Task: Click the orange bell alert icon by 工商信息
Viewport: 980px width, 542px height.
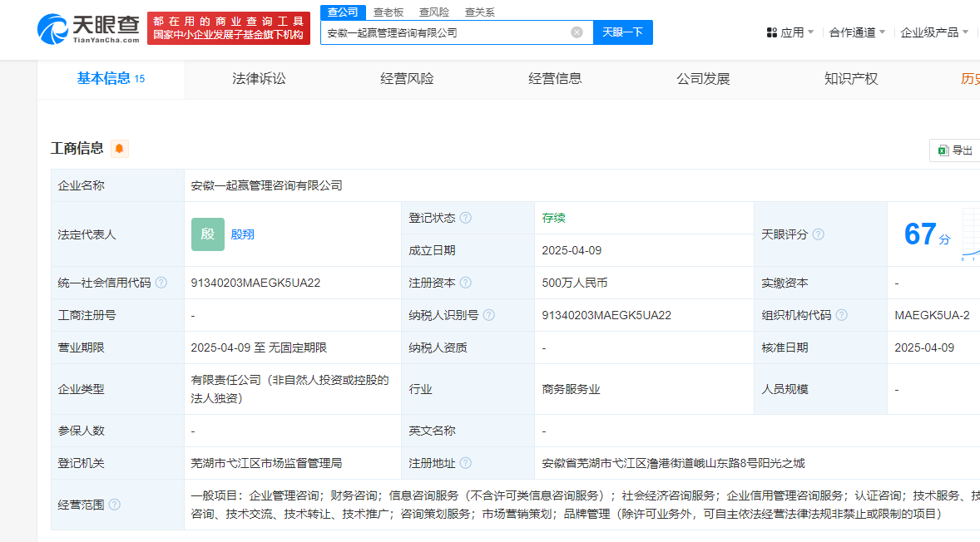Action: coord(119,149)
